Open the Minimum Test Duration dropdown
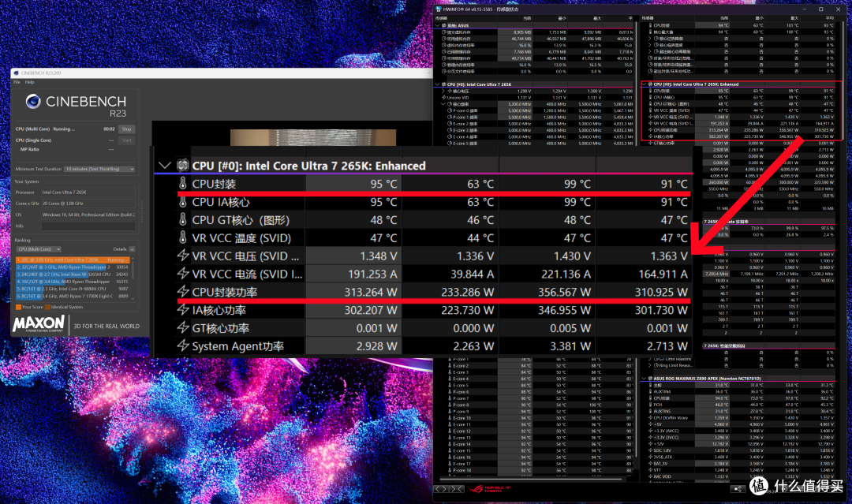 pos(99,169)
